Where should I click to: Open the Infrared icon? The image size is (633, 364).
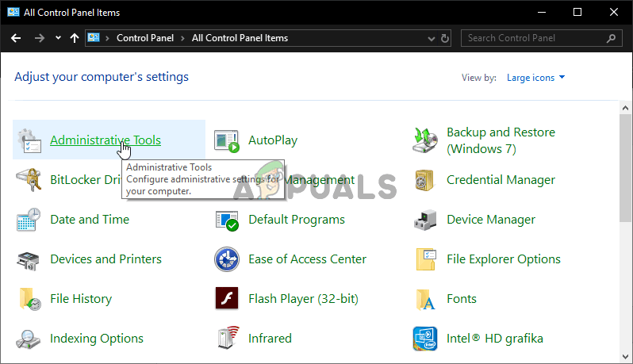click(x=228, y=339)
